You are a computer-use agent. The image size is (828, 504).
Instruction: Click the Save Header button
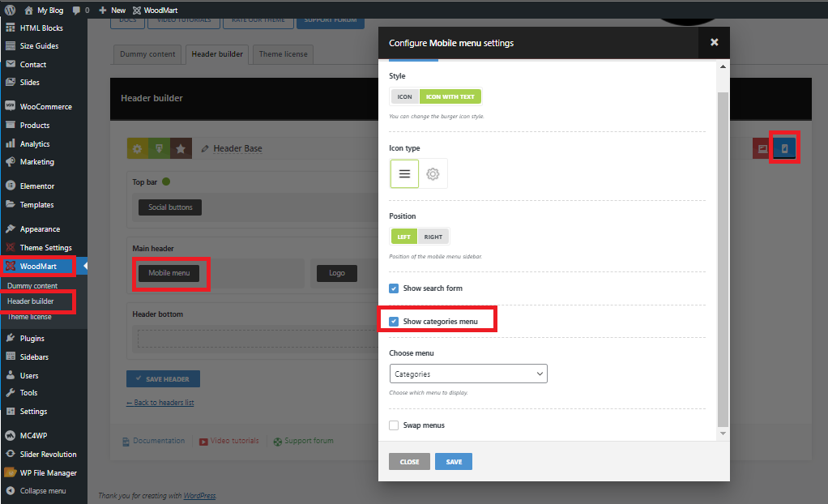click(x=163, y=378)
